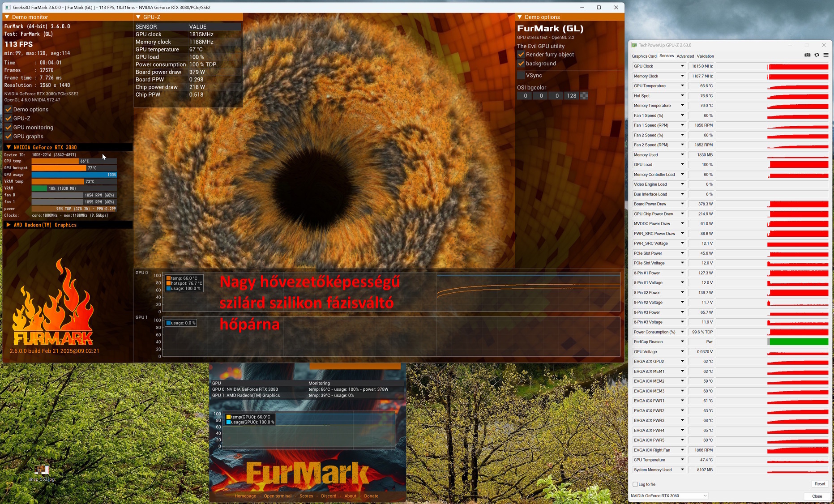Open the GPU-Z hamburger menu

pos(826,55)
